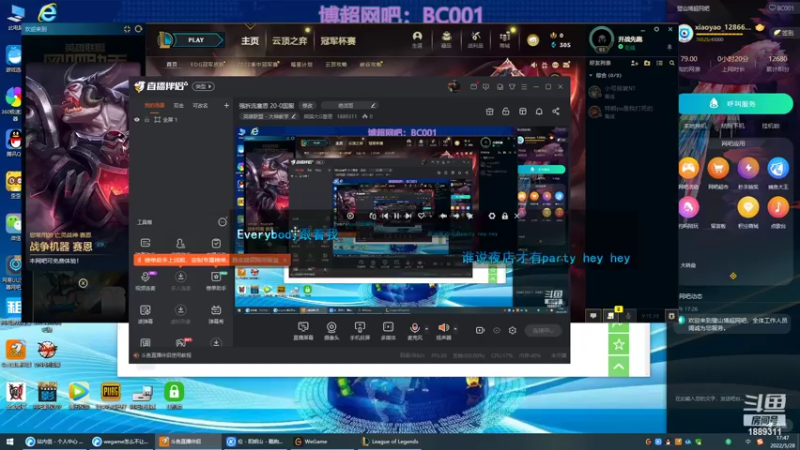Image resolution: width=800 pixels, height=450 pixels.
Task: Open the loot icon in League client
Action: pos(476,39)
